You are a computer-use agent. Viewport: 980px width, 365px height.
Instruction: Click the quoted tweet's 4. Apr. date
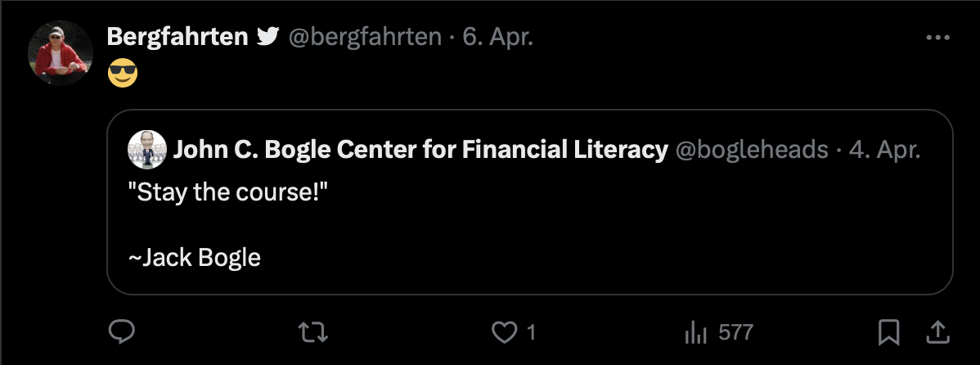(885, 150)
